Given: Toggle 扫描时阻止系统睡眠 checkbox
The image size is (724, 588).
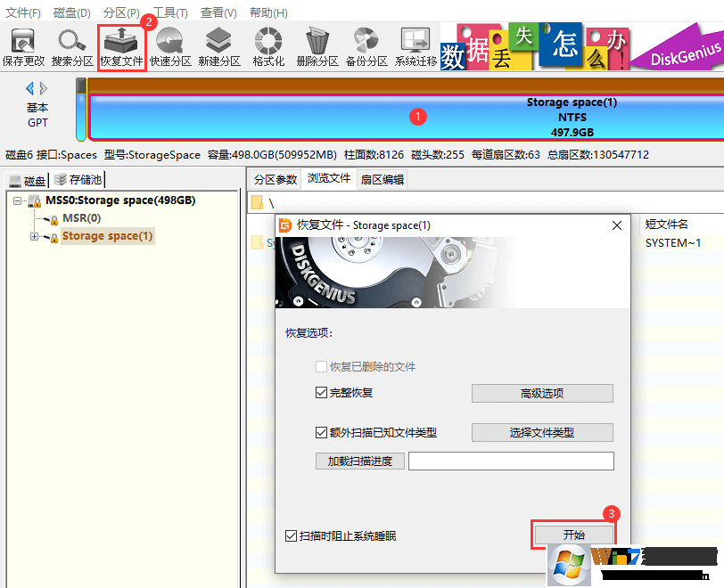Looking at the screenshot, I should coord(292,535).
